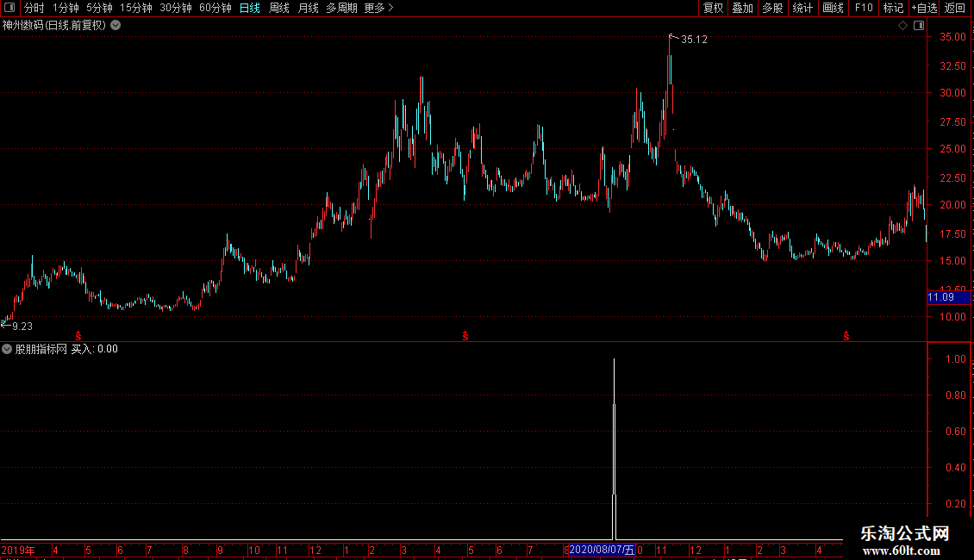The height and width of the screenshot is (560, 974).
Task: Click the panel toggle icon at top-left
Action: coord(9,8)
